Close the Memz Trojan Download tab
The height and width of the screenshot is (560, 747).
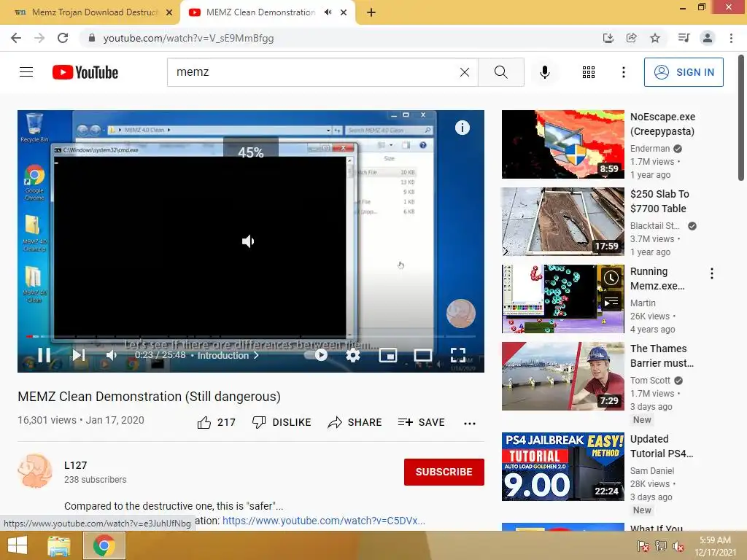click(169, 12)
